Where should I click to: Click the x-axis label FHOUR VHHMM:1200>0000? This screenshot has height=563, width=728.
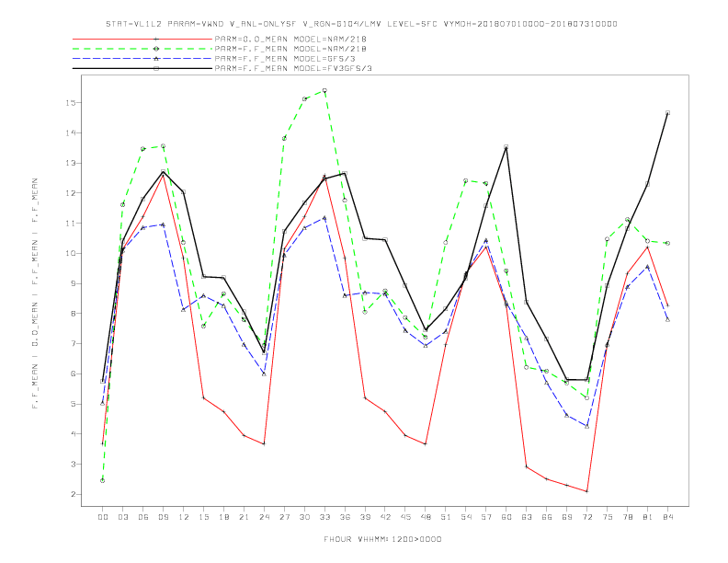coord(382,539)
